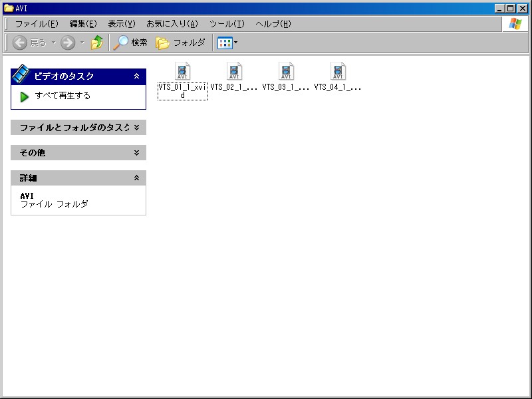532x399 pixels.
Task: Expand the その他 panel
Action: 136,152
